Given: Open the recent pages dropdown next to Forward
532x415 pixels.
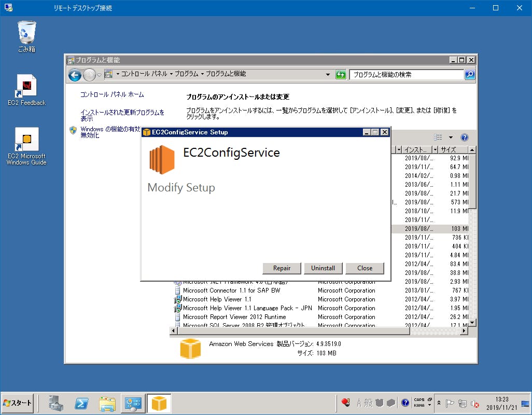Looking at the screenshot, I should (99, 75).
